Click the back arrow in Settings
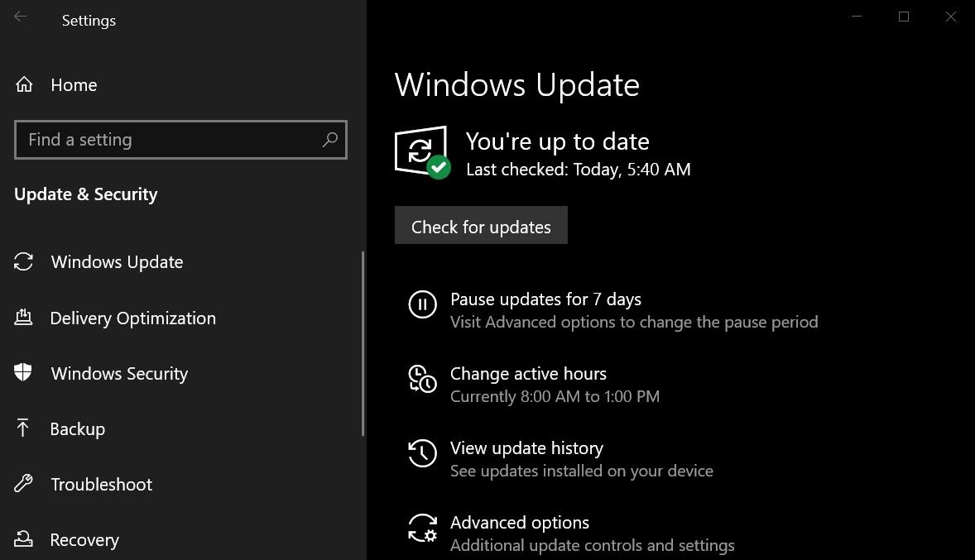Viewport: 975px width, 560px height. pos(18,15)
